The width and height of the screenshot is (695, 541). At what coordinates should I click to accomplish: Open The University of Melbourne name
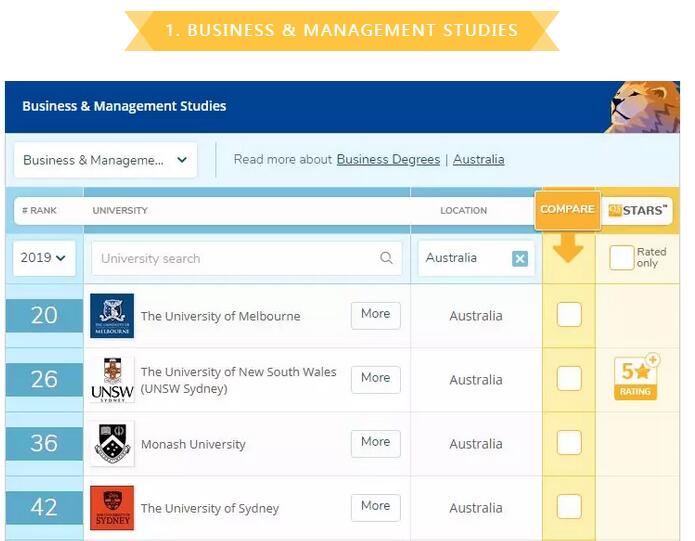pyautogui.click(x=220, y=316)
